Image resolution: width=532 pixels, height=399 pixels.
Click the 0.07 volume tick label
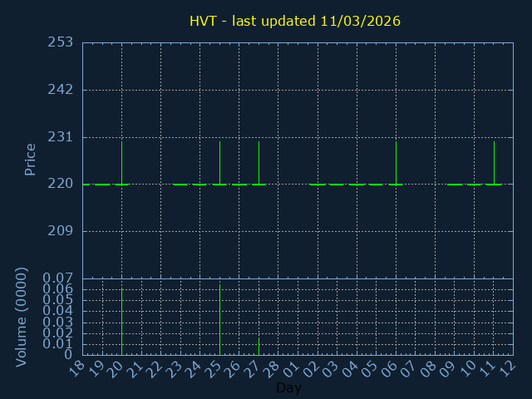[60, 278]
